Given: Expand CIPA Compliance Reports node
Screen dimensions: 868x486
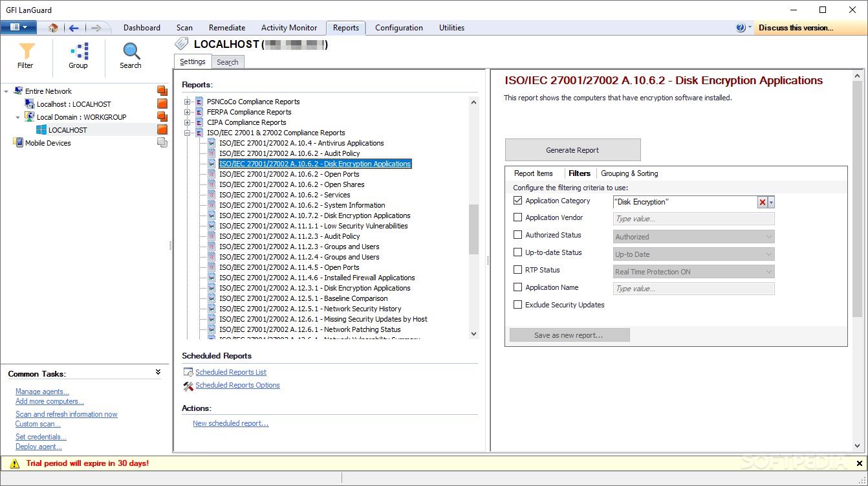Looking at the screenshot, I should point(188,122).
